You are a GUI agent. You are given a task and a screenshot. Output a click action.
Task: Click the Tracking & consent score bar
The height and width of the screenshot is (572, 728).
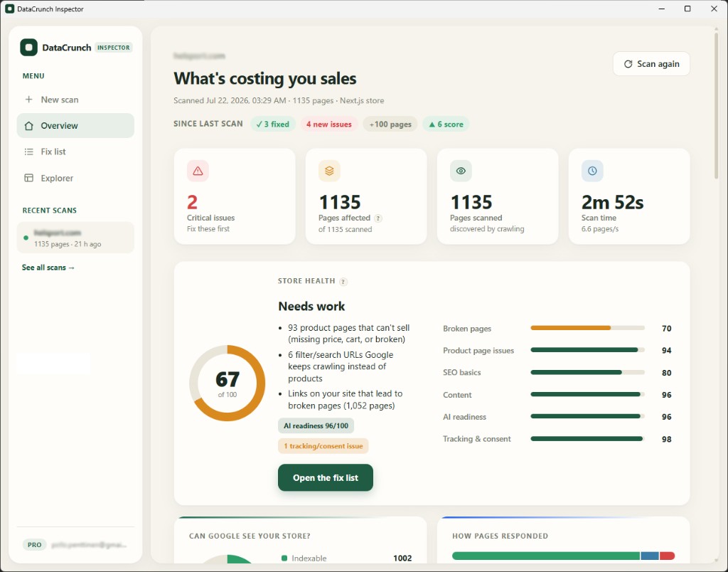pyautogui.click(x=587, y=439)
